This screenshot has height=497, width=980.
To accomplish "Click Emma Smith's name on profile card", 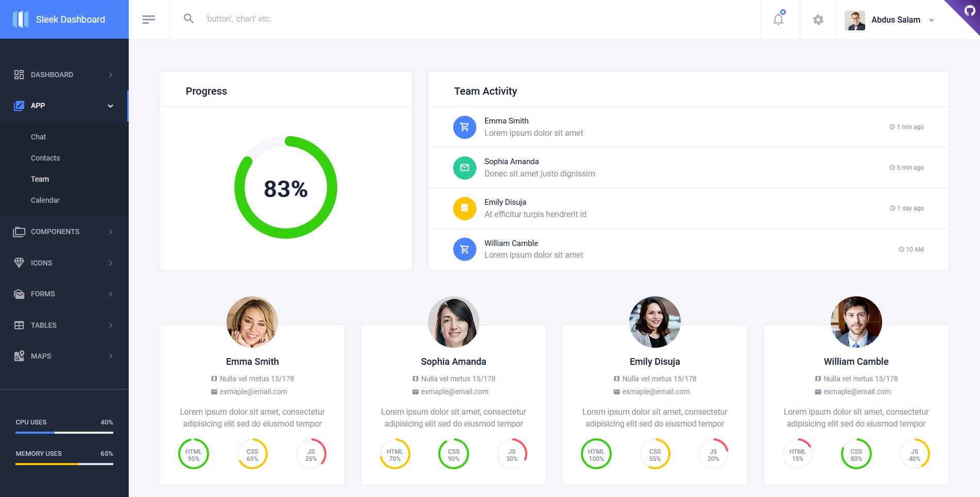I will tap(252, 362).
